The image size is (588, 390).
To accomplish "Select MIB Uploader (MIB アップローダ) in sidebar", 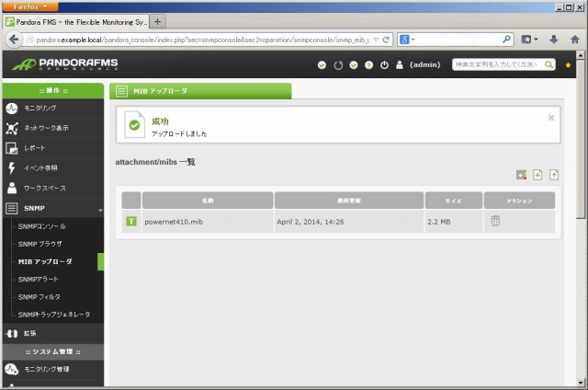I will tap(45, 261).
